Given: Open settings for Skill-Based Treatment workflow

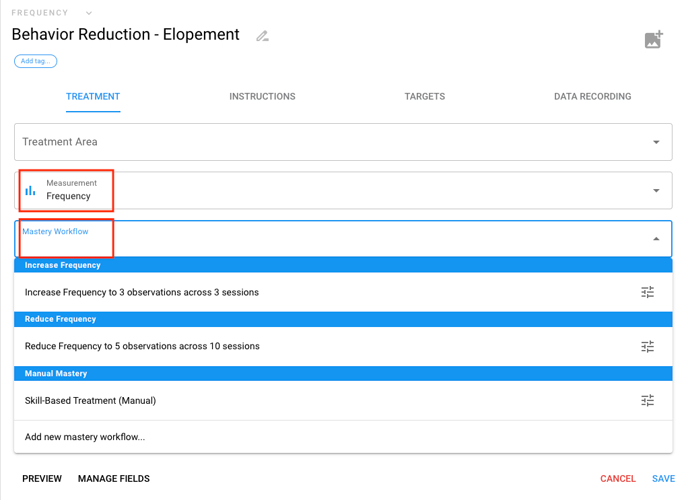Looking at the screenshot, I should click(647, 400).
